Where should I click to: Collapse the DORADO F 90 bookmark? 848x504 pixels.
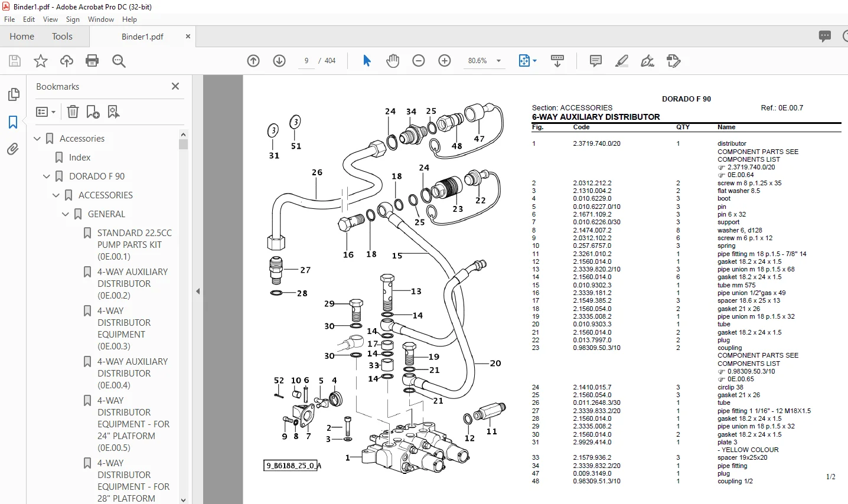coord(47,176)
